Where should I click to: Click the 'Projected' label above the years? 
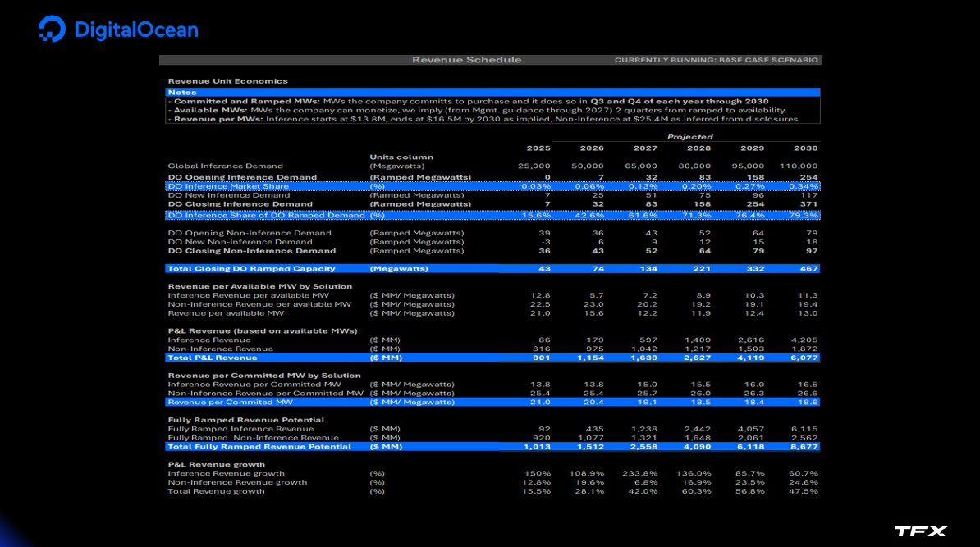point(689,137)
